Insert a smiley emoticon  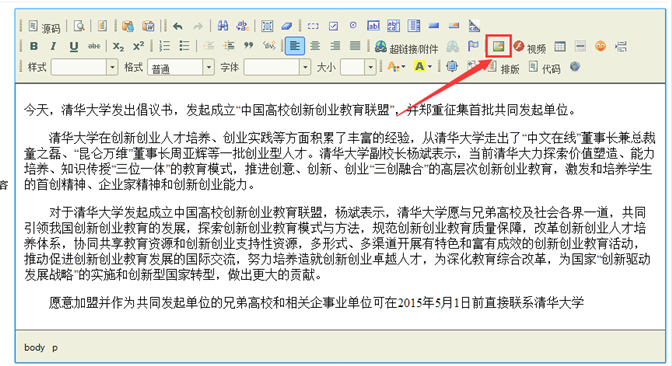[600, 46]
